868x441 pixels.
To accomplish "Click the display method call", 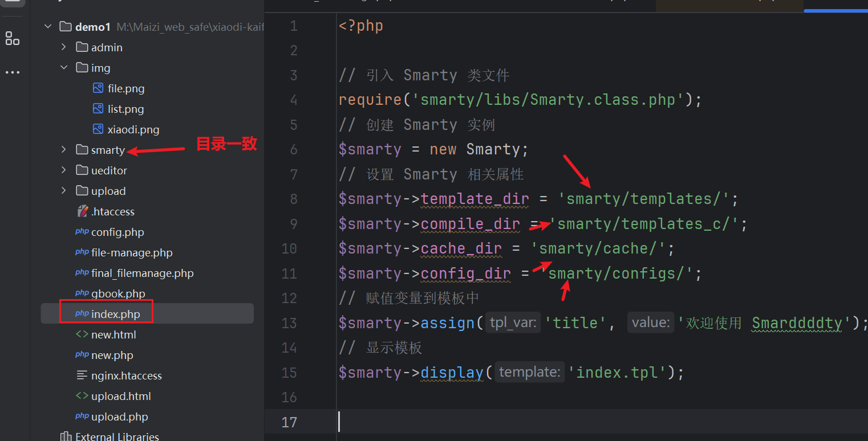I will tap(452, 373).
